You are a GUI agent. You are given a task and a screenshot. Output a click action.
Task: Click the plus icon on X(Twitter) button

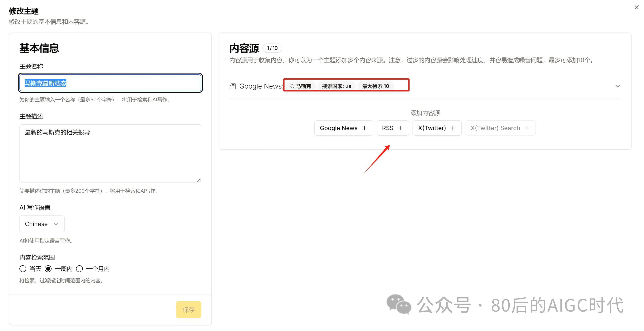453,128
